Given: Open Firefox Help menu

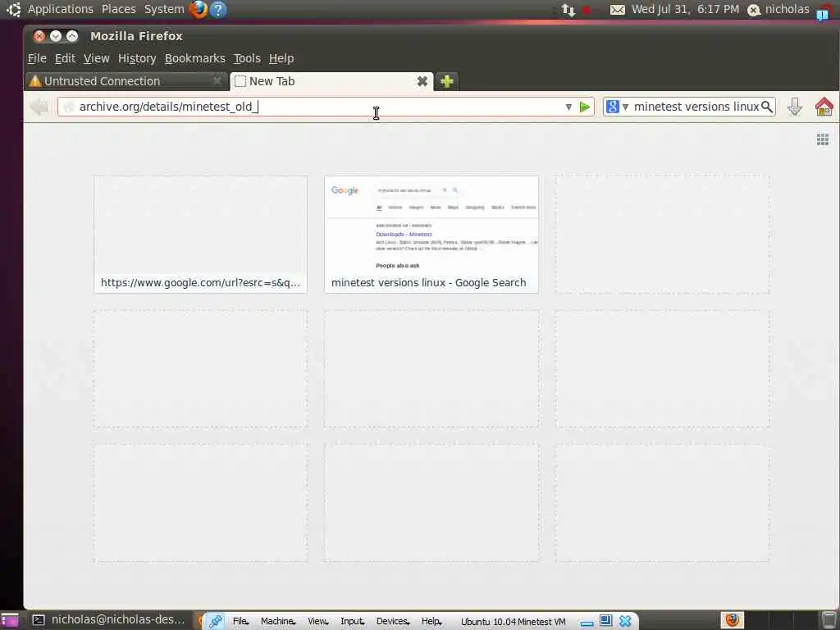Looking at the screenshot, I should [281, 58].
